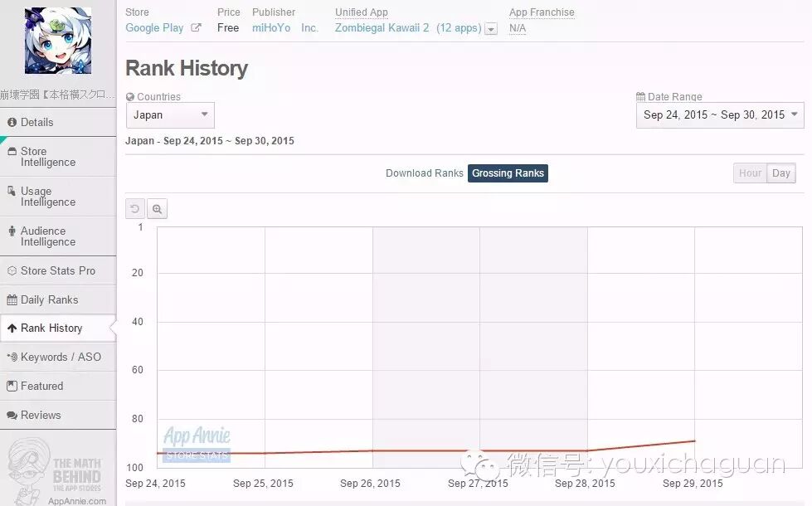Click the calendar icon beside Date Range

click(640, 96)
